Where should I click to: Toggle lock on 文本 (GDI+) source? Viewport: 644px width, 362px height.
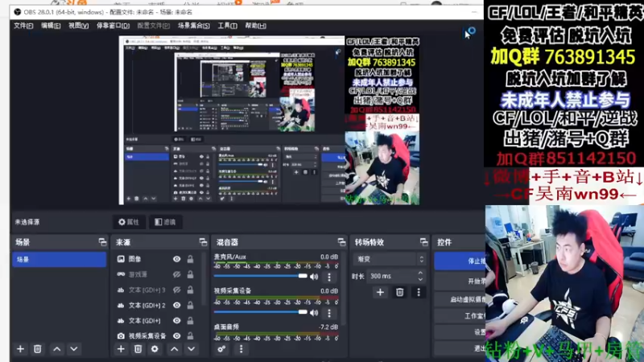click(x=190, y=320)
